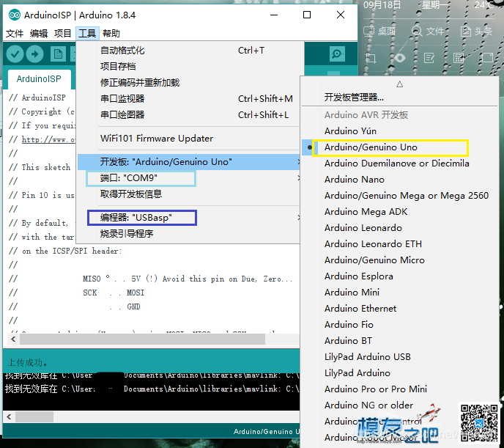Select Arduino Fio board
The height and width of the screenshot is (448, 504).
point(399,325)
